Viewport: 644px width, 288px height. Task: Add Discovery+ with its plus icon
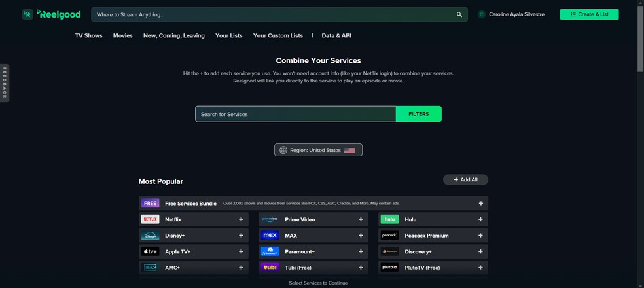tap(480, 251)
